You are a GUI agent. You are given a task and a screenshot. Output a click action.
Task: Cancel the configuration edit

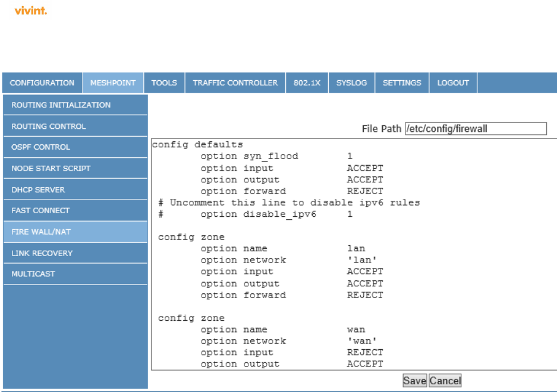pos(445,381)
